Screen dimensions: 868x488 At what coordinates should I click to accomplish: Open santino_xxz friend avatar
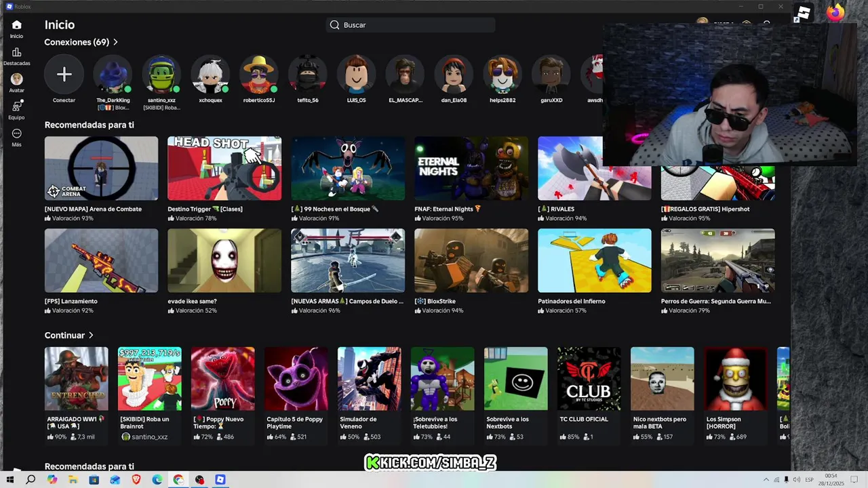[x=161, y=75]
